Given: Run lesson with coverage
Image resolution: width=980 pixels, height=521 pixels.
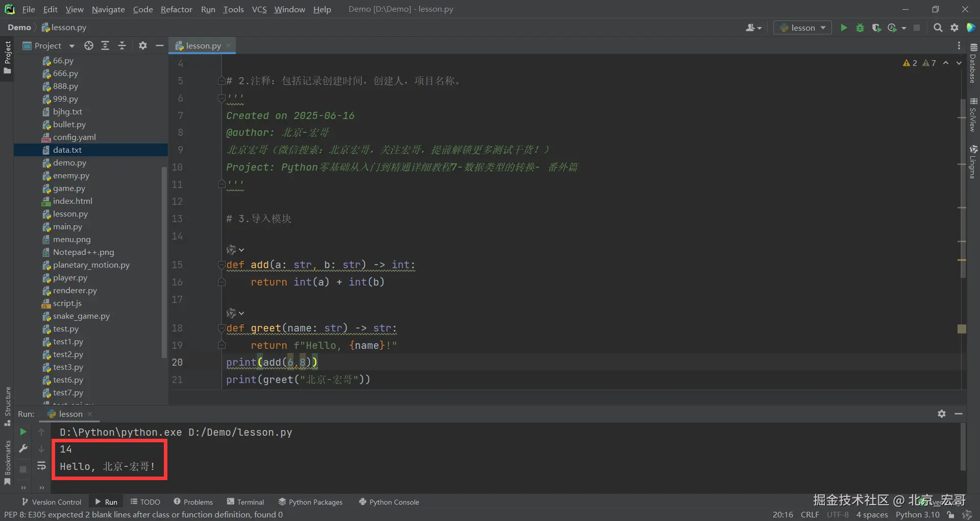Looking at the screenshot, I should tap(876, 28).
